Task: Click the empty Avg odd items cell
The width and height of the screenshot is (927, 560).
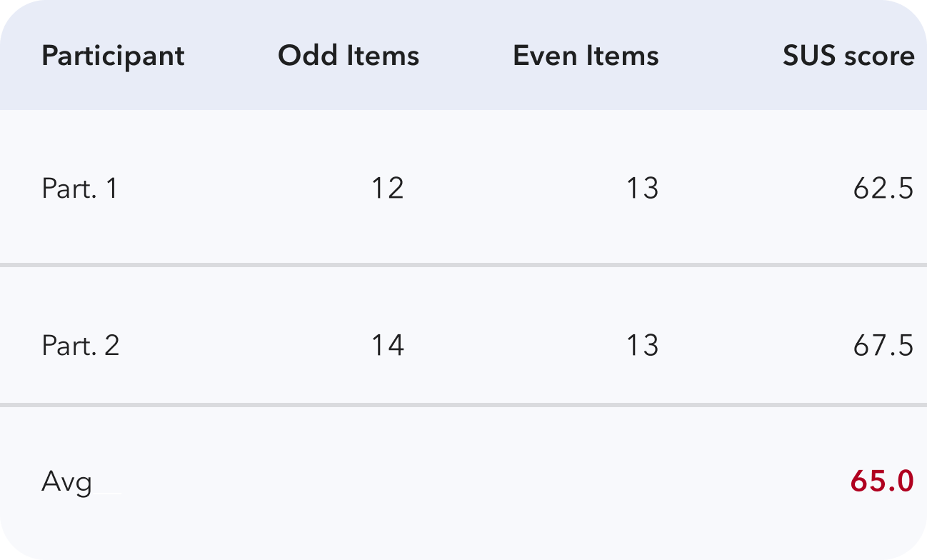Action: click(349, 483)
